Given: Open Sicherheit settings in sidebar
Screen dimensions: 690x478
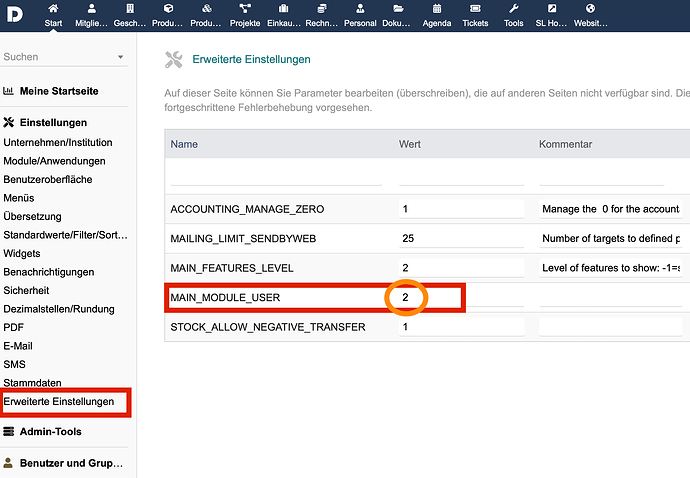Looking at the screenshot, I should click(x=26, y=290).
